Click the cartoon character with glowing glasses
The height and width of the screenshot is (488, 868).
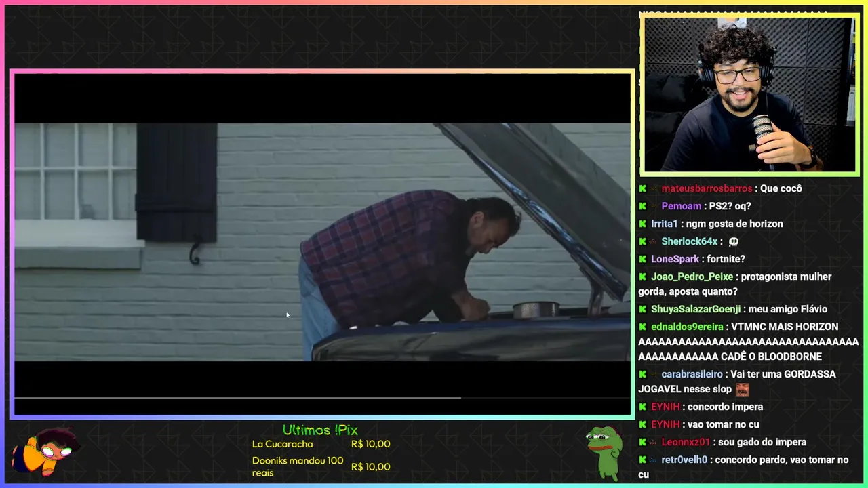point(45,451)
